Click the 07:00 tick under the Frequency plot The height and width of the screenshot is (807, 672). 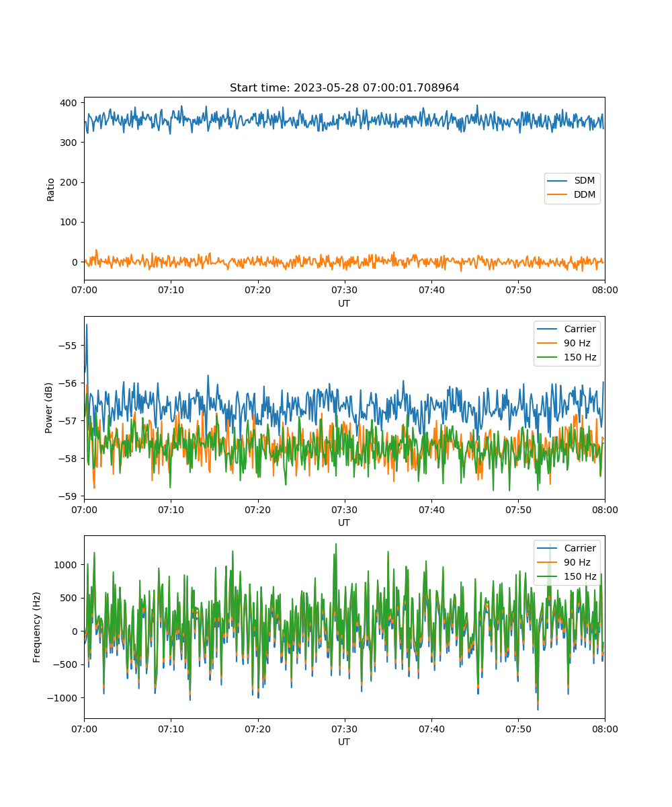(x=84, y=728)
